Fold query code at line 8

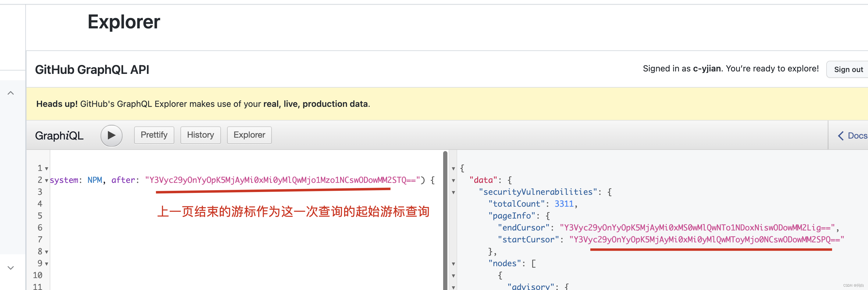pyautogui.click(x=47, y=252)
